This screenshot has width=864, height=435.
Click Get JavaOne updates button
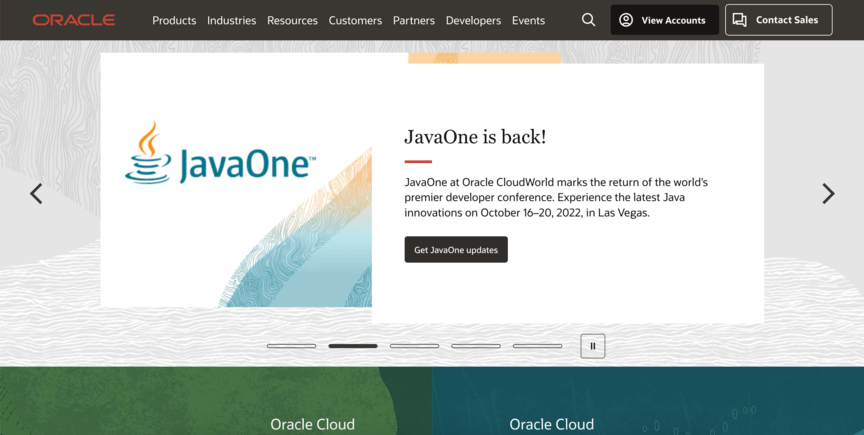[456, 250]
